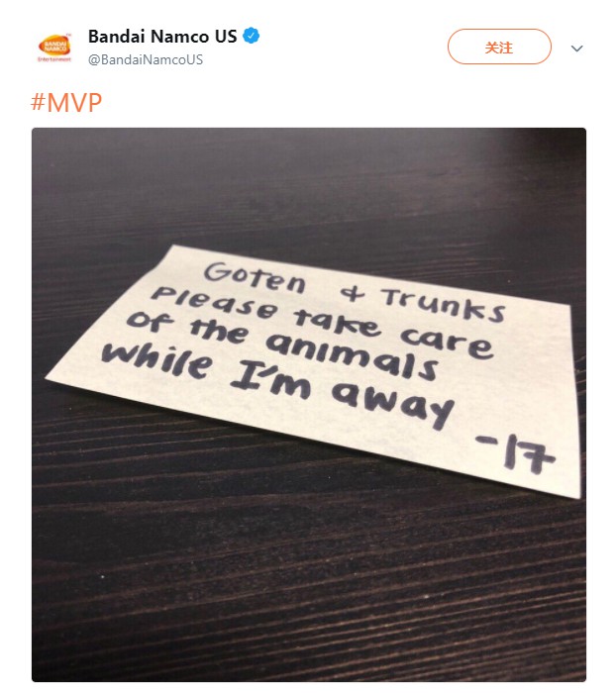
Task: Follow the account with 关注 button
Action: 499,47
